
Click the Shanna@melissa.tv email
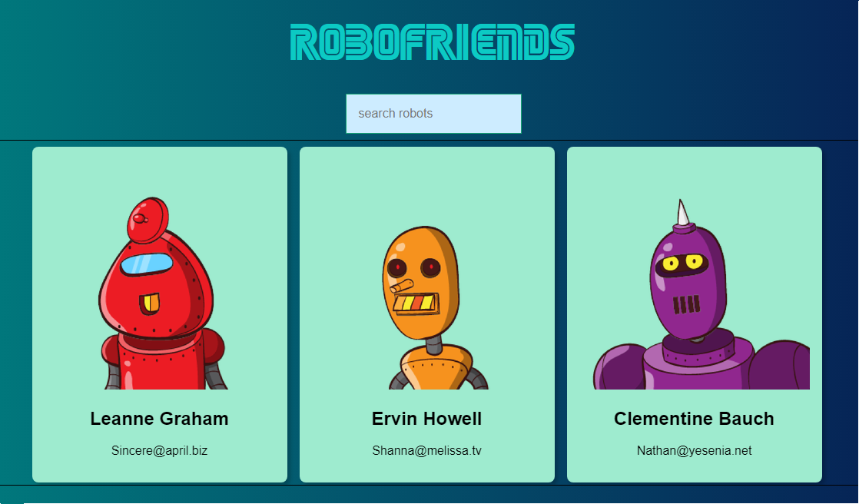tap(426, 450)
